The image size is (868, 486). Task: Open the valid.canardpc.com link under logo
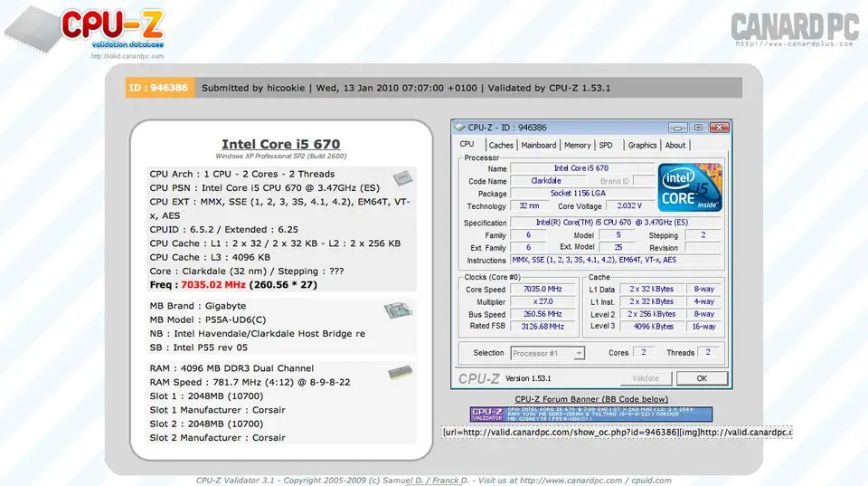pyautogui.click(x=127, y=56)
